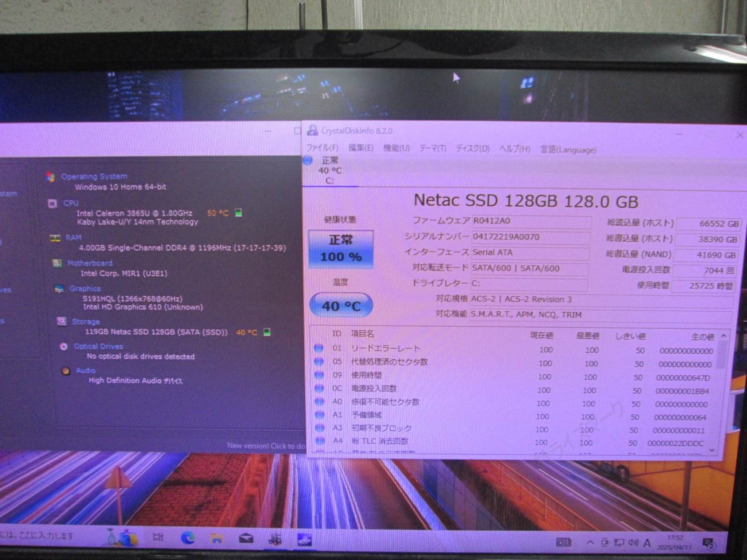Click the blue status dot for row 09
This screenshot has height=560, width=747.
pyautogui.click(x=319, y=375)
